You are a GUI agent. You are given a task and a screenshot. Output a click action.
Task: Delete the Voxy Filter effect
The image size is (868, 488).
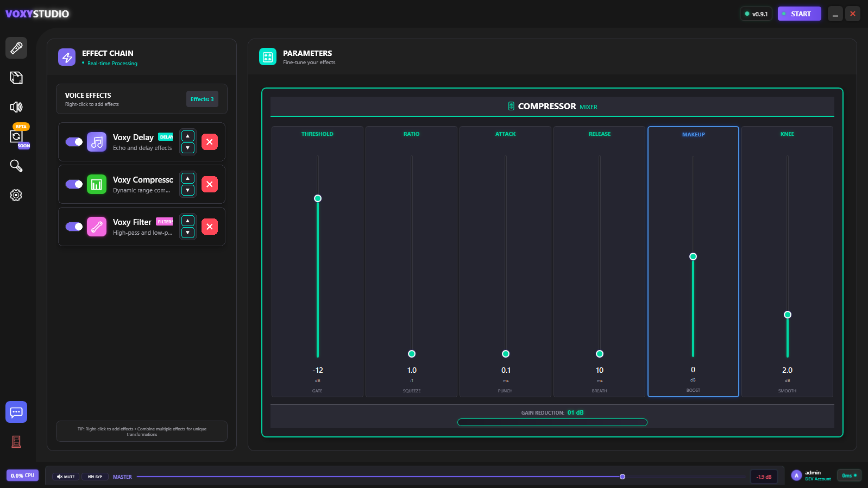(210, 227)
